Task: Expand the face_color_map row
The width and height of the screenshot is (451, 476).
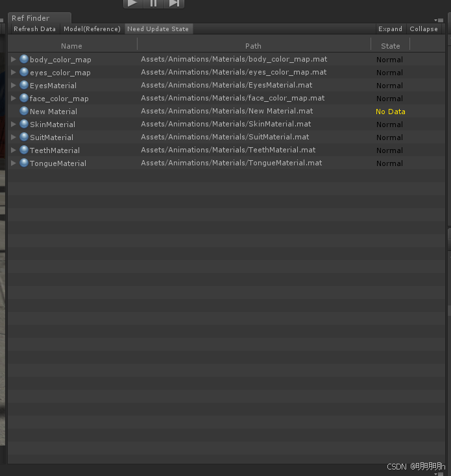Action: coord(14,99)
